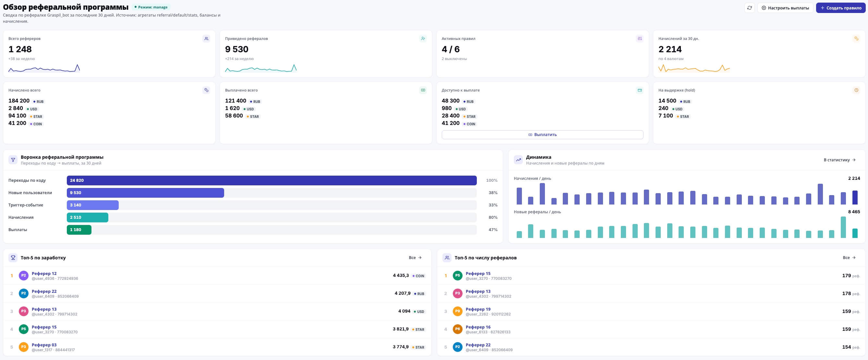Click the Переходы по коду 24 820 bar
The image size is (868, 360).
pos(271,180)
